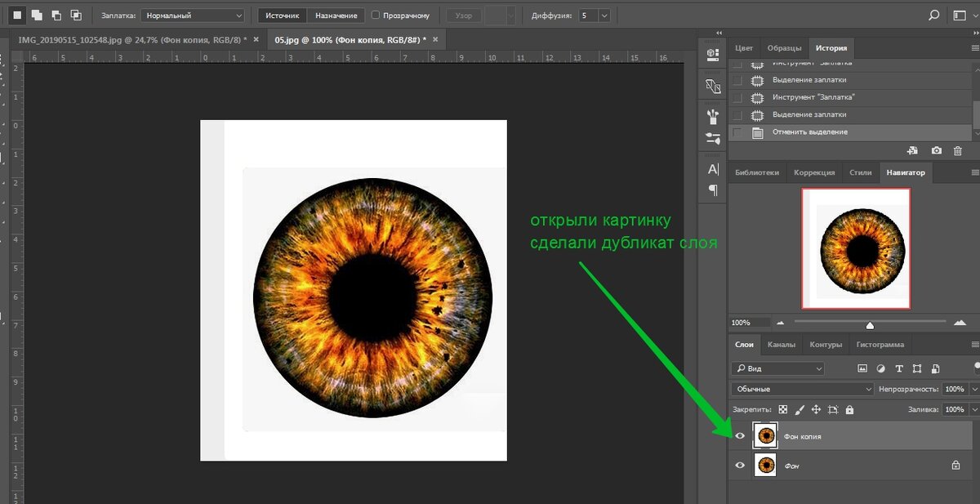Set history brush source at Отменить выделение

coord(738,132)
